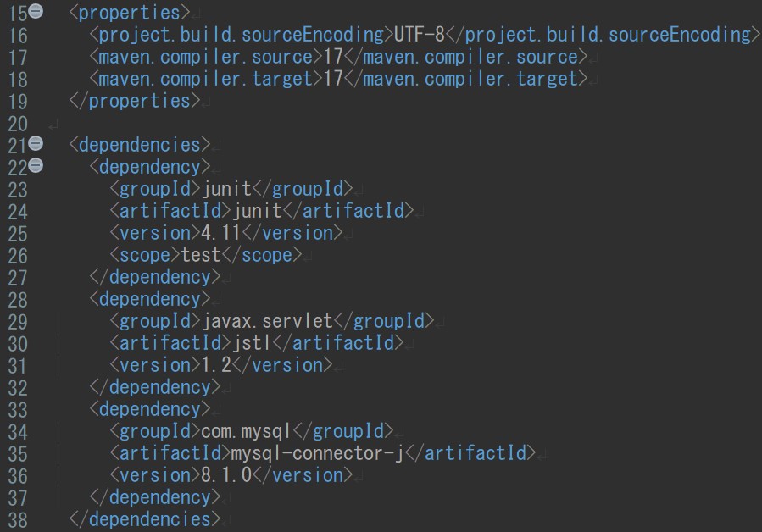Click the jstl artifactId text
Viewport: 762px width, 532px height.
(x=252, y=343)
